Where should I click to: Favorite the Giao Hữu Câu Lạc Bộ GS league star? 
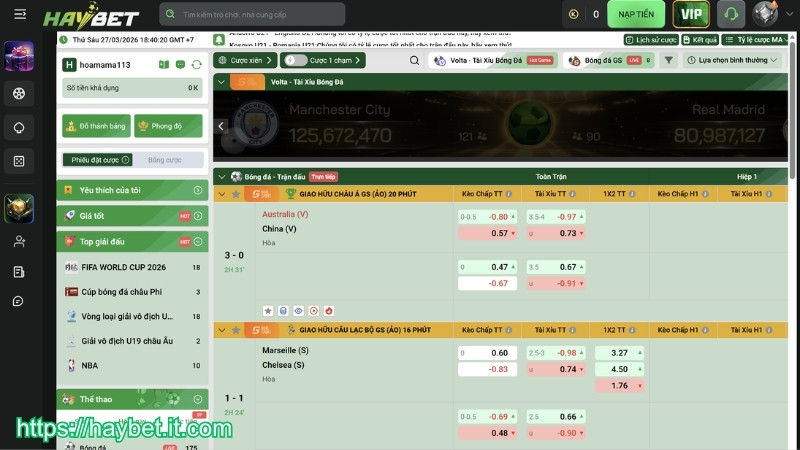(x=236, y=330)
